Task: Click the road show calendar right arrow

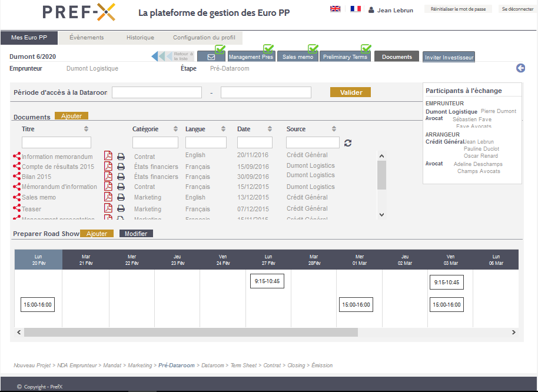Action: click(x=514, y=332)
